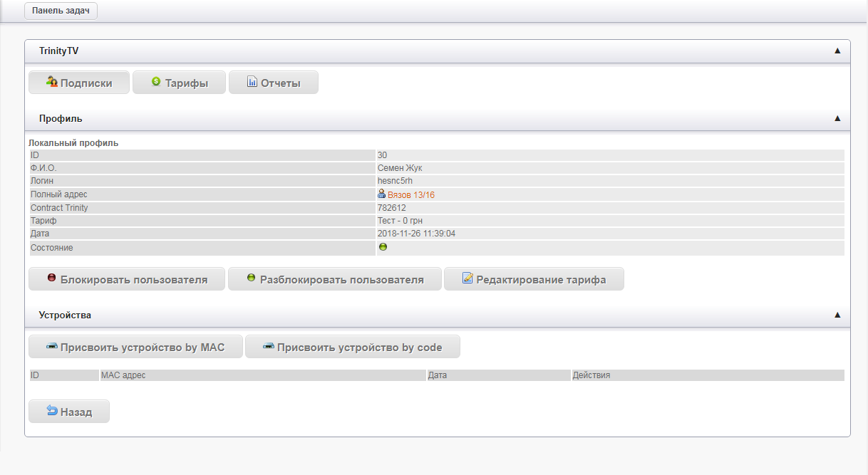Image resolution: width=868 pixels, height=475 pixels.
Task: Open the Панель задач tab
Action: coord(61,11)
